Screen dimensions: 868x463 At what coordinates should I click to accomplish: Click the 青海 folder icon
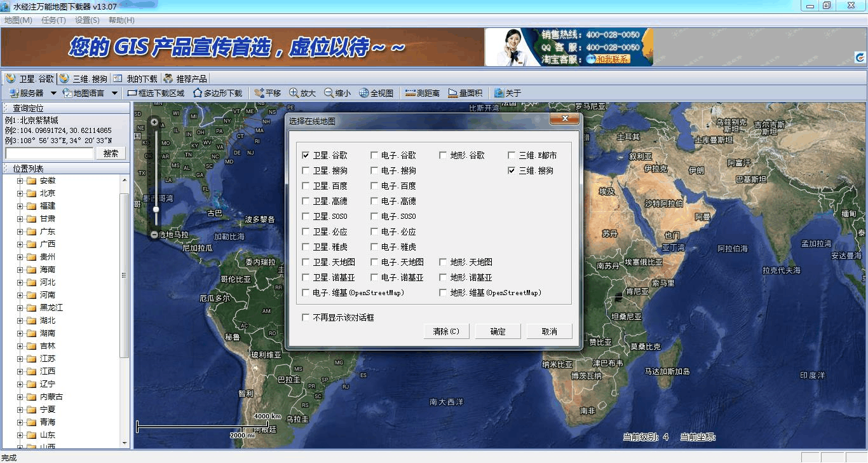click(31, 422)
